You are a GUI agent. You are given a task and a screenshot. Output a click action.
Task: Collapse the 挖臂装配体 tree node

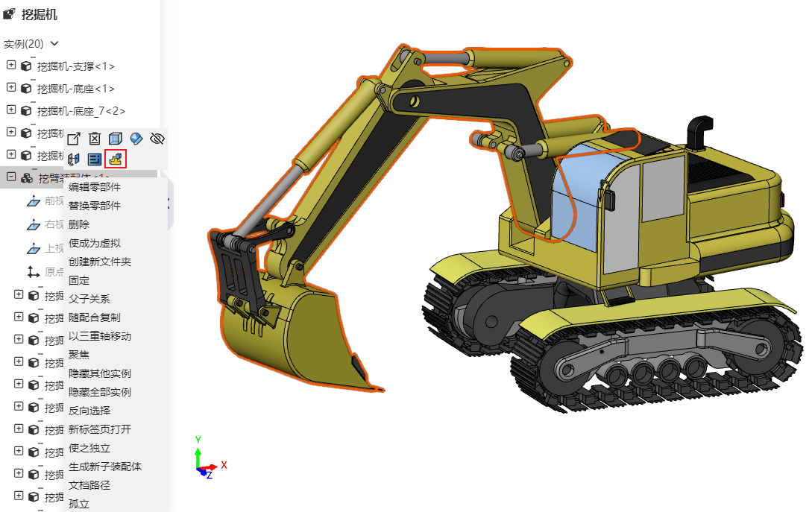(11, 177)
